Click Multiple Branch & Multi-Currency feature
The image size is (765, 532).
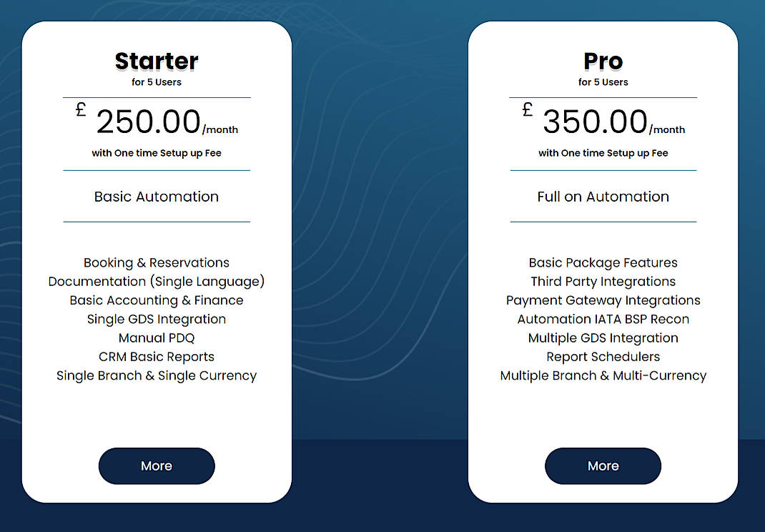click(x=603, y=375)
